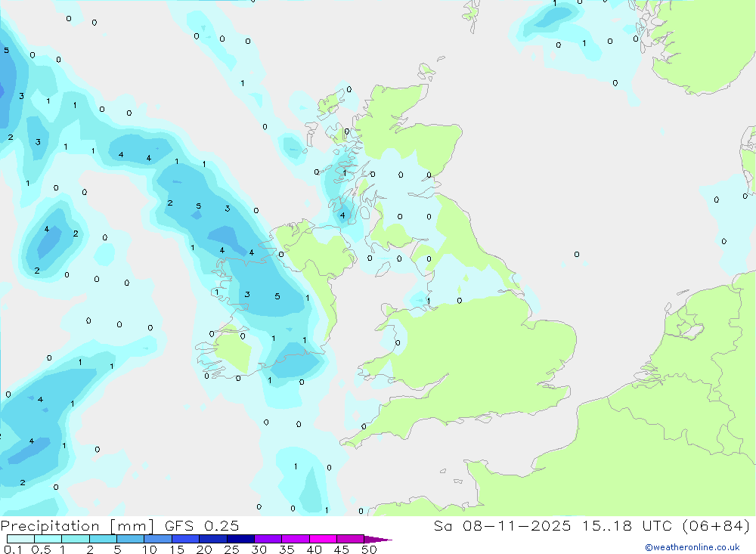This screenshot has height=554, width=756.
Task: Select the 10–15 mm legend color swatch
Action: click(158, 539)
